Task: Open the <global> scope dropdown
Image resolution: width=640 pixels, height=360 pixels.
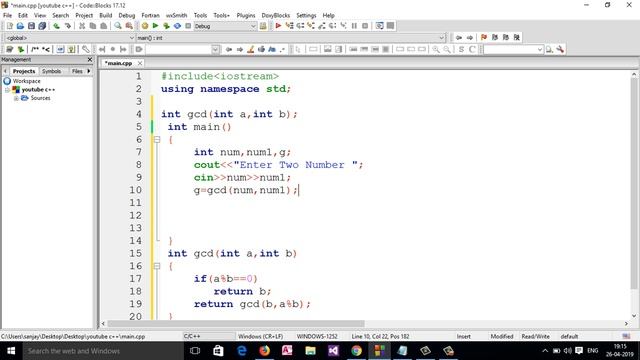Action: [69, 38]
